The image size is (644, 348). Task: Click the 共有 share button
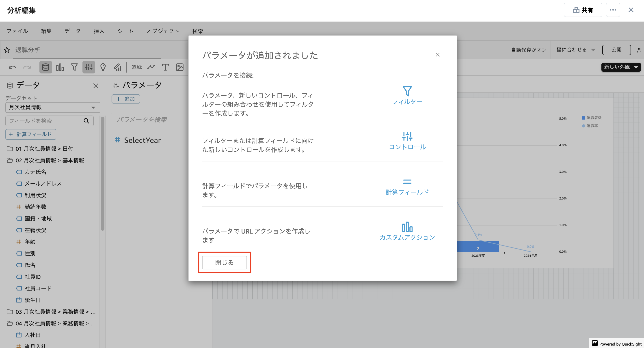[x=583, y=10]
